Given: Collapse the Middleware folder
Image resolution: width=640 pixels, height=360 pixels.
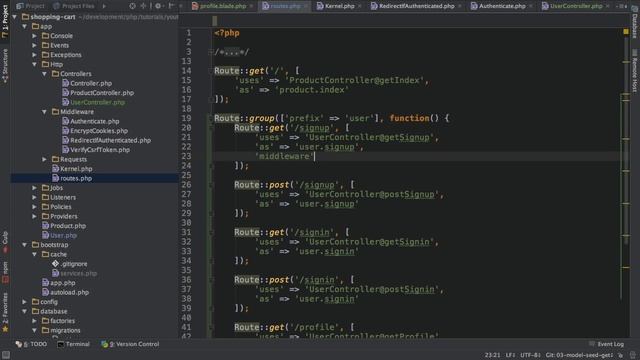Looking at the screenshot, I should coord(44,112).
